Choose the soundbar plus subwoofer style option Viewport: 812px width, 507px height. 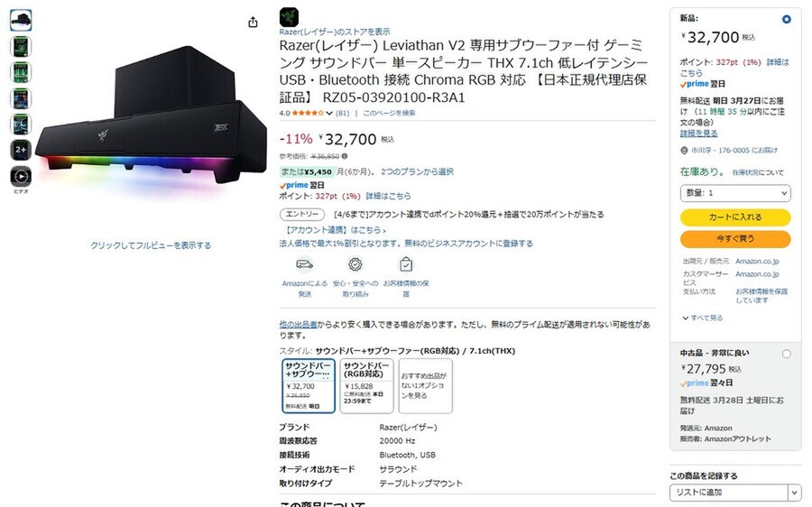pyautogui.click(x=309, y=386)
